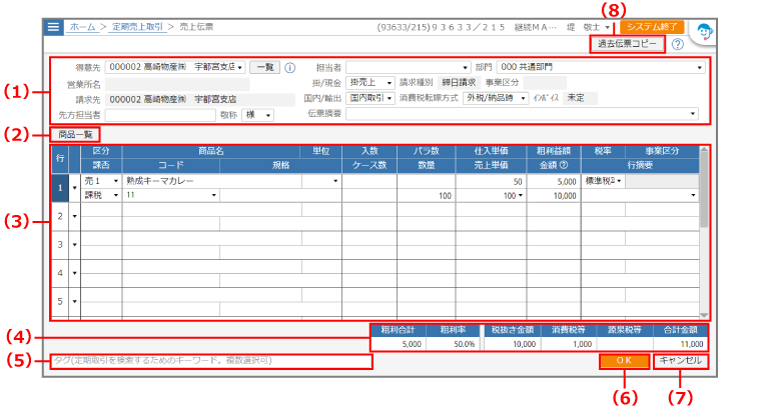Open row 1 標準税率 dropdown
Viewport: 760px width, 416px height.
[619, 181]
